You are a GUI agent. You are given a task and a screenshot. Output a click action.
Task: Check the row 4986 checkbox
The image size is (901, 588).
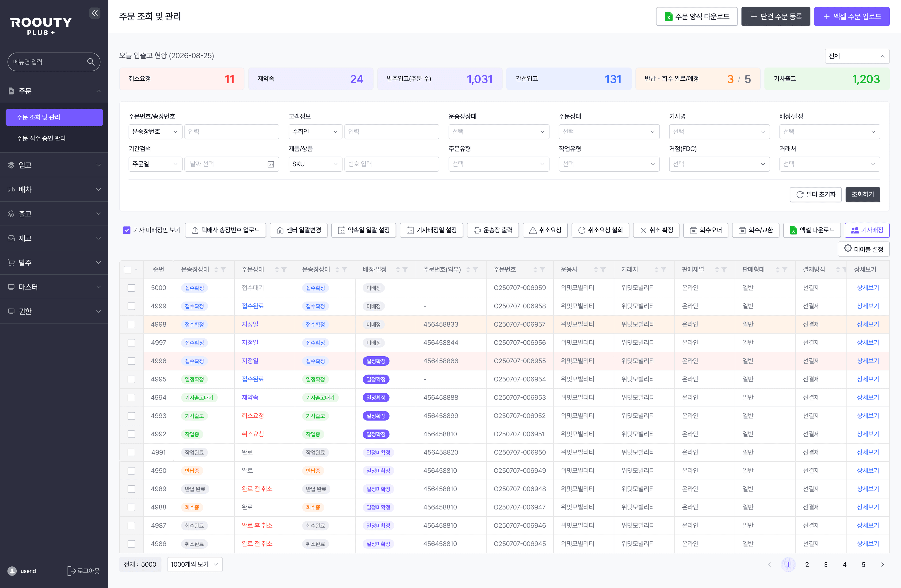point(131,544)
